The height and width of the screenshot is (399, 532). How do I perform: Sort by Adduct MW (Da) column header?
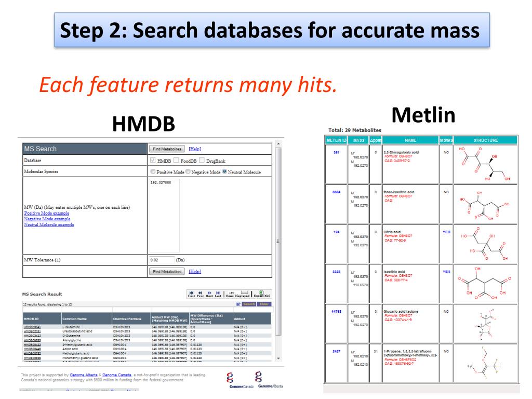click(x=170, y=319)
